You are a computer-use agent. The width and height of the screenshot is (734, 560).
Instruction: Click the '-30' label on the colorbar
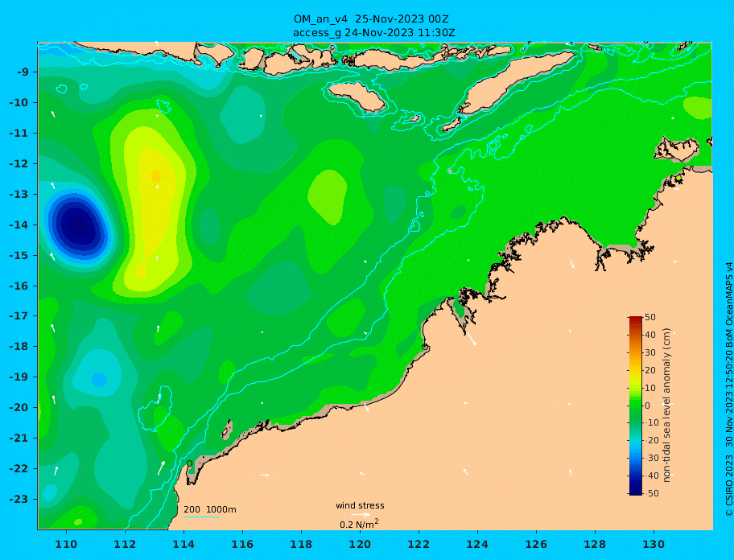click(x=650, y=458)
